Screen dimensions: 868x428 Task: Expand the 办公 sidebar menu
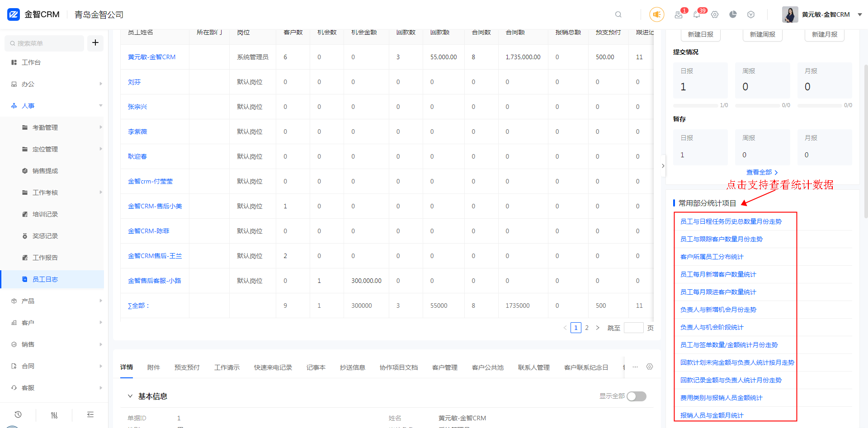click(x=54, y=84)
